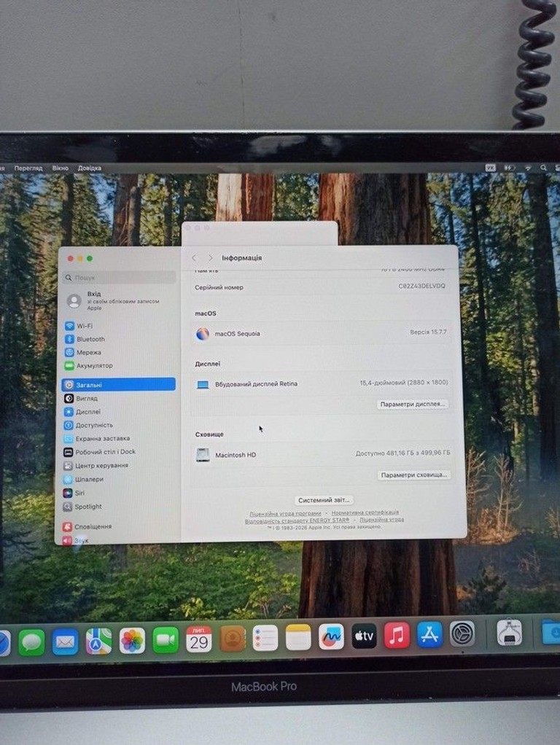Click System Settings gear in the Dock
The width and height of the screenshot is (560, 745).
point(462,633)
